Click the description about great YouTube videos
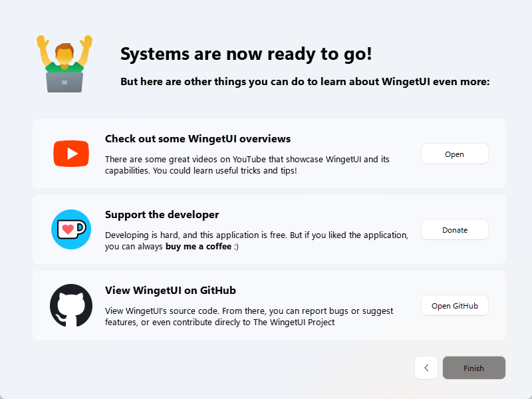The height and width of the screenshot is (399, 532). tap(246, 165)
